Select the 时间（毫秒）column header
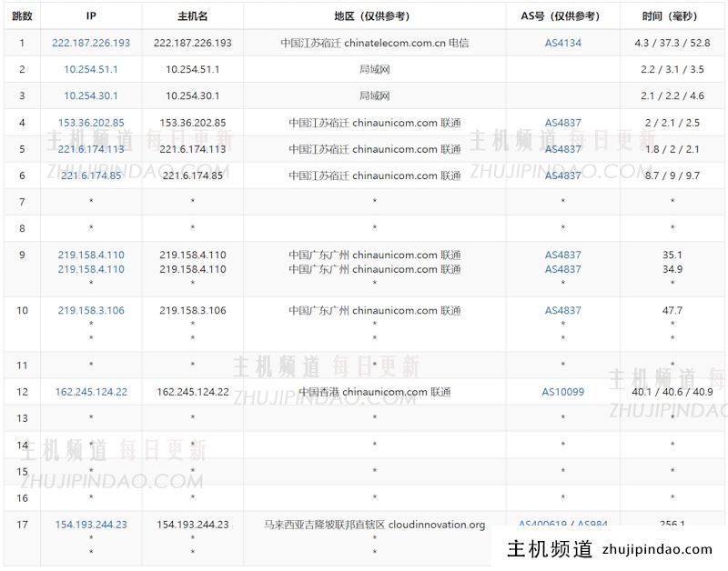Screen dimensions: 728x571 click(672, 16)
